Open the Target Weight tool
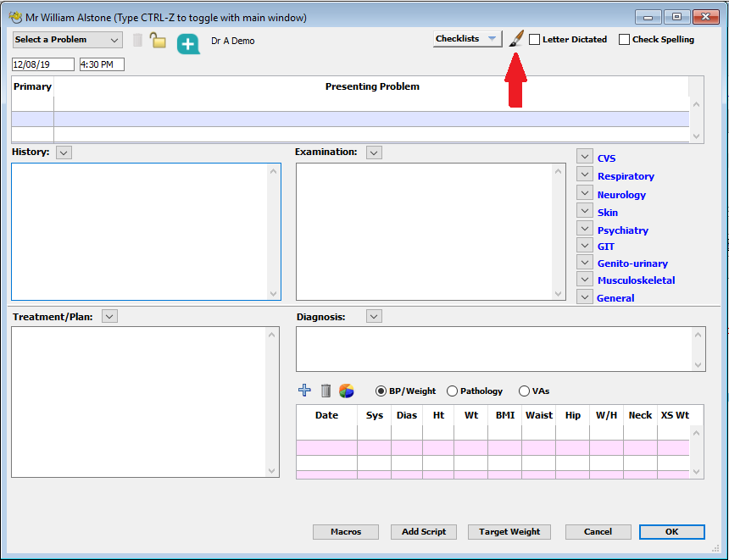The width and height of the screenshot is (729, 560). 509,532
